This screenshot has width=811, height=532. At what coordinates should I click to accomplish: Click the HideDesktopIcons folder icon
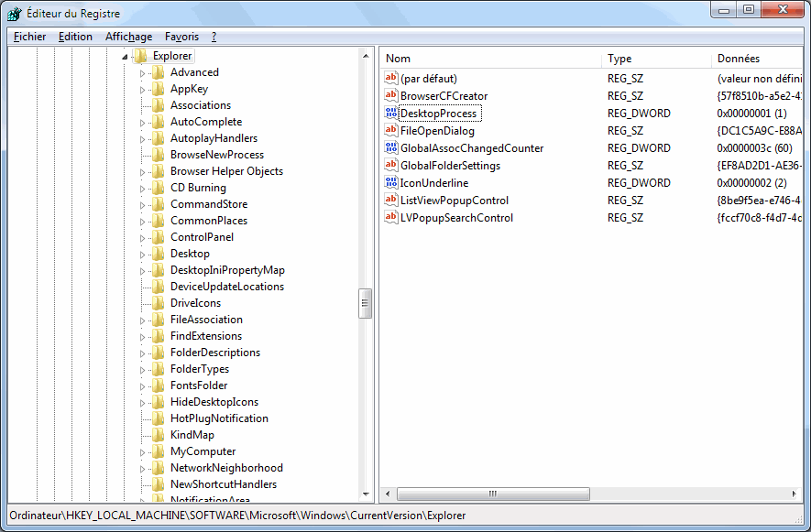tap(159, 402)
